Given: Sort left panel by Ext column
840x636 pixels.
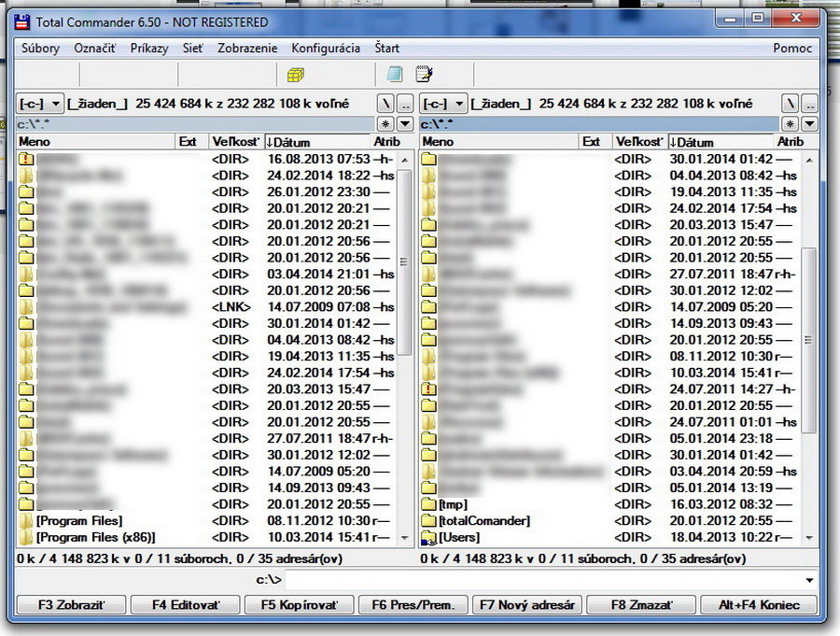Looking at the screenshot, I should (192, 142).
